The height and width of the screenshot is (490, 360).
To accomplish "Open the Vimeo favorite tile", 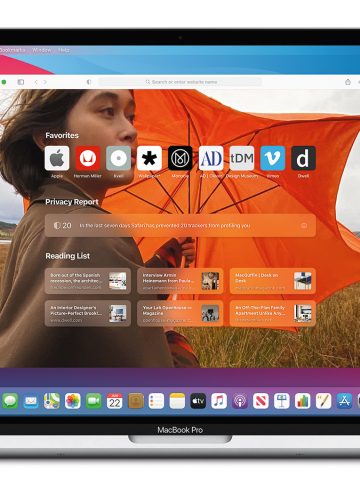I will [x=272, y=158].
